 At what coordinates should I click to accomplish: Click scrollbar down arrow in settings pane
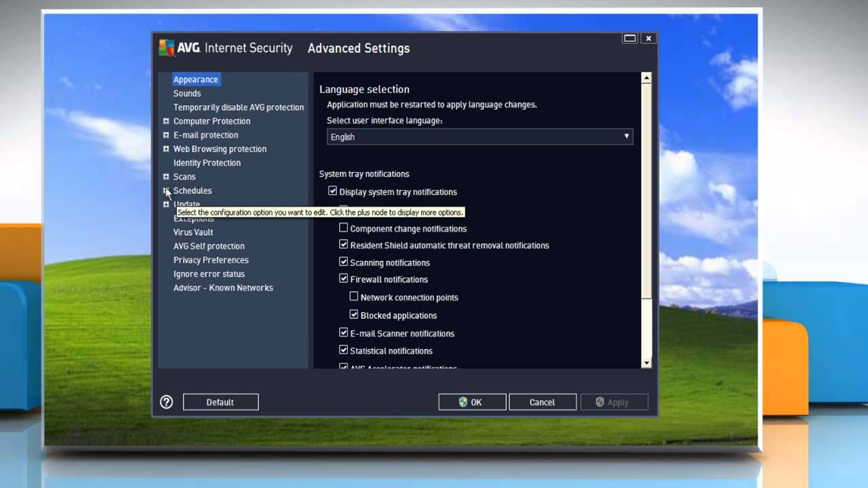pyautogui.click(x=646, y=363)
